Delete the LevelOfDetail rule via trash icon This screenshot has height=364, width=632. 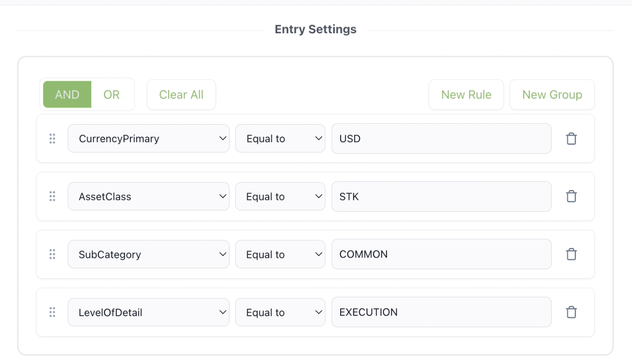pyautogui.click(x=571, y=312)
